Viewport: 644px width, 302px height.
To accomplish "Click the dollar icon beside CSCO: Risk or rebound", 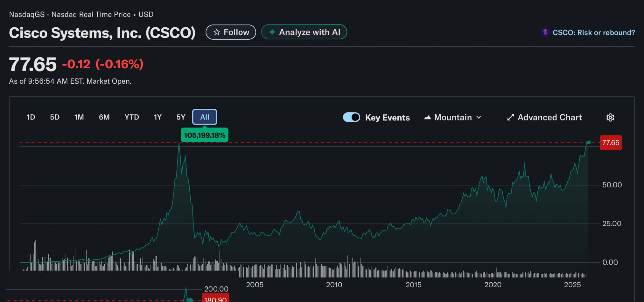I will (x=545, y=32).
